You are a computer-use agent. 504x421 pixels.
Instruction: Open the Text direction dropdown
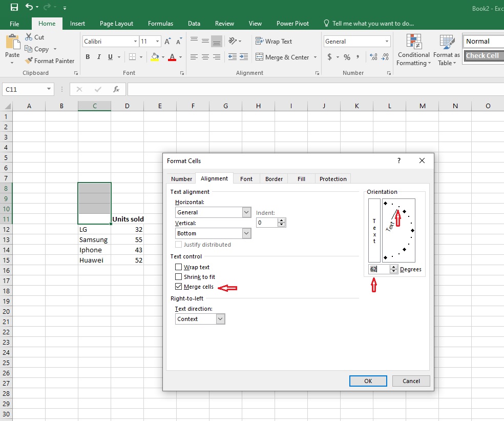pyautogui.click(x=221, y=318)
